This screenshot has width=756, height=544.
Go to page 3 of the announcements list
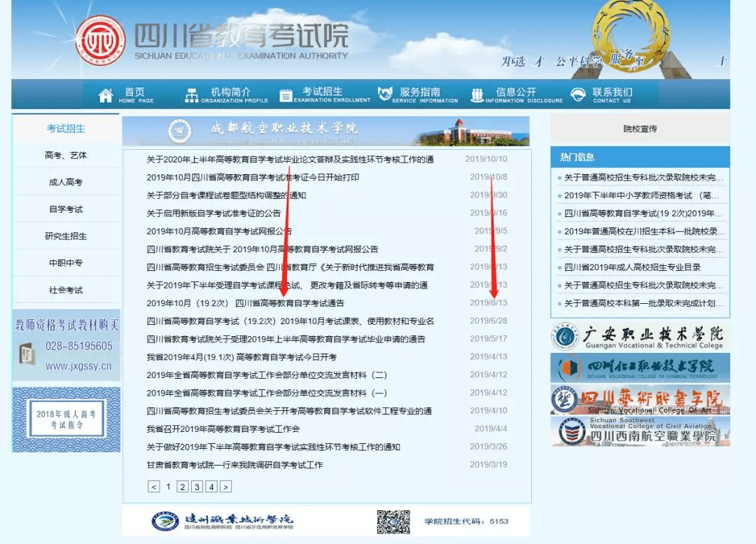[197, 485]
